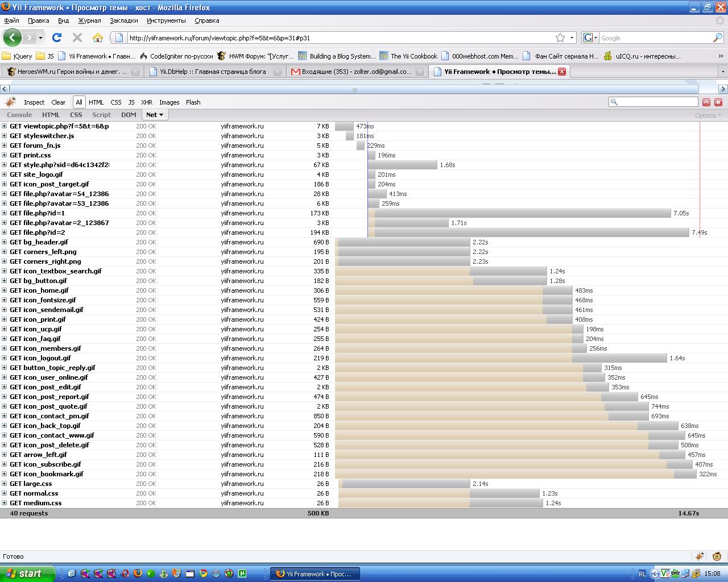Switch to Firebug Script tab
The image size is (728, 582).
102,115
